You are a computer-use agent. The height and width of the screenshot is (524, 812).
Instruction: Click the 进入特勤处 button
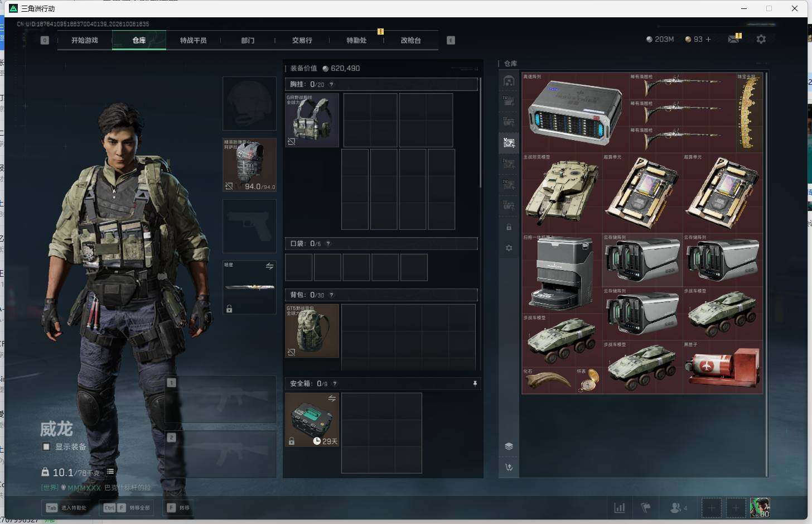67,508
